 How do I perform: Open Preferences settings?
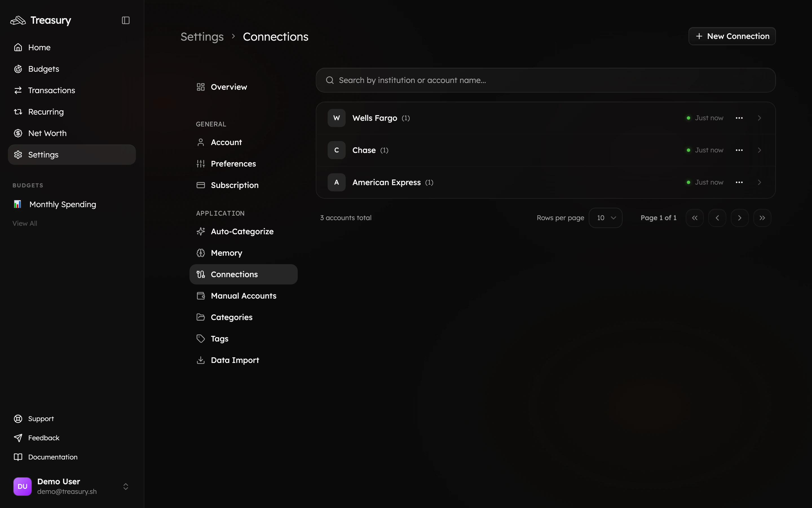tap(243, 164)
